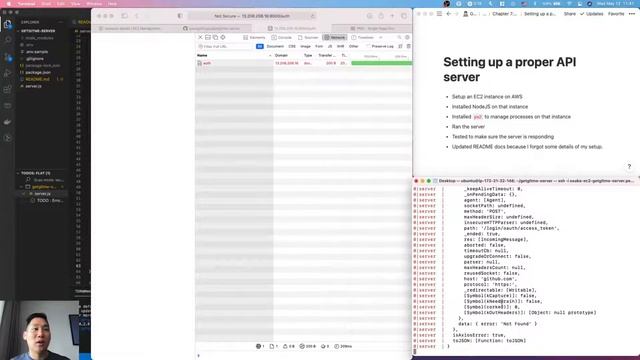
Task: Filter network requests by Document
Action: click(275, 47)
